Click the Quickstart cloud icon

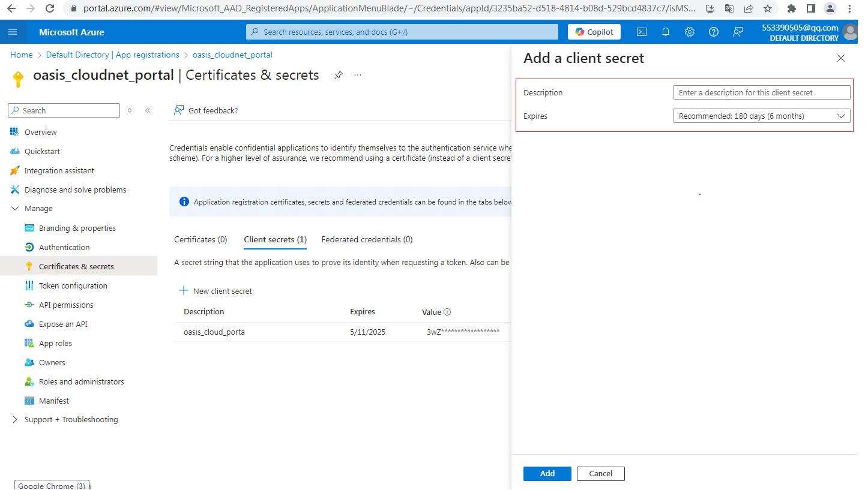(14, 151)
